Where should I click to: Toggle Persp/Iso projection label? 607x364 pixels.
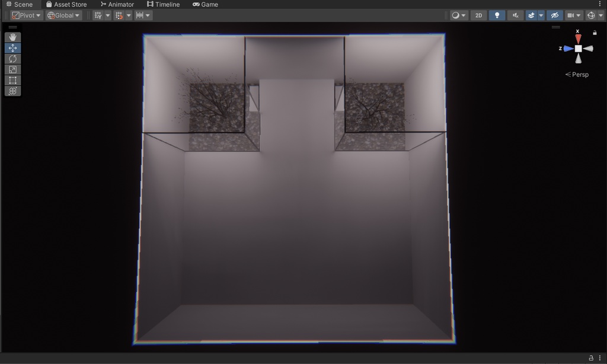click(x=577, y=74)
